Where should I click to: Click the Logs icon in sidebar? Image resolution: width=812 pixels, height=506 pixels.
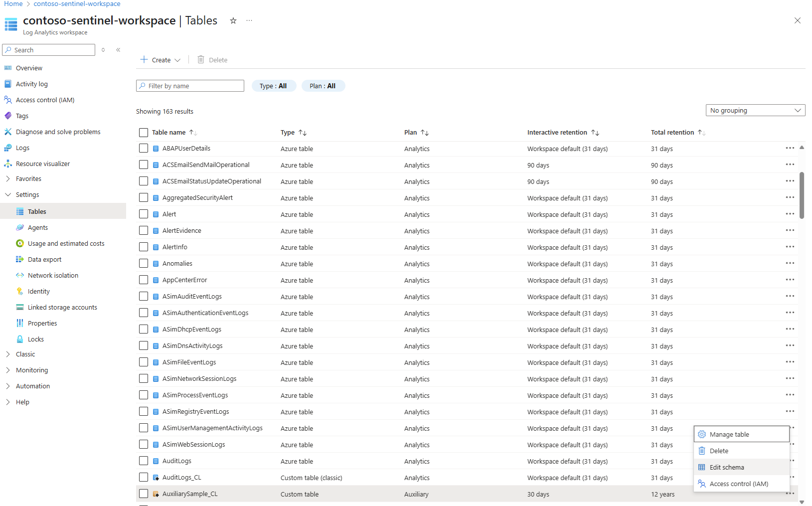[8, 148]
